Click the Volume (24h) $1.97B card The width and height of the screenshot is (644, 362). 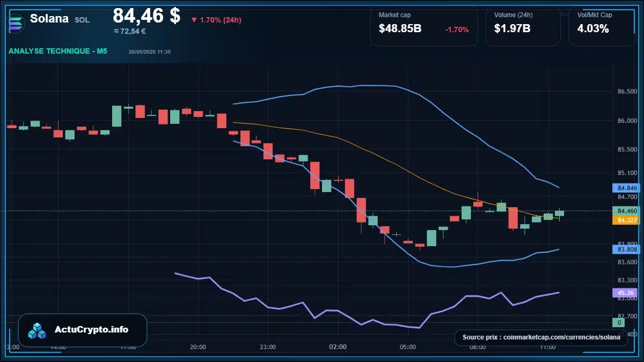tap(523, 26)
